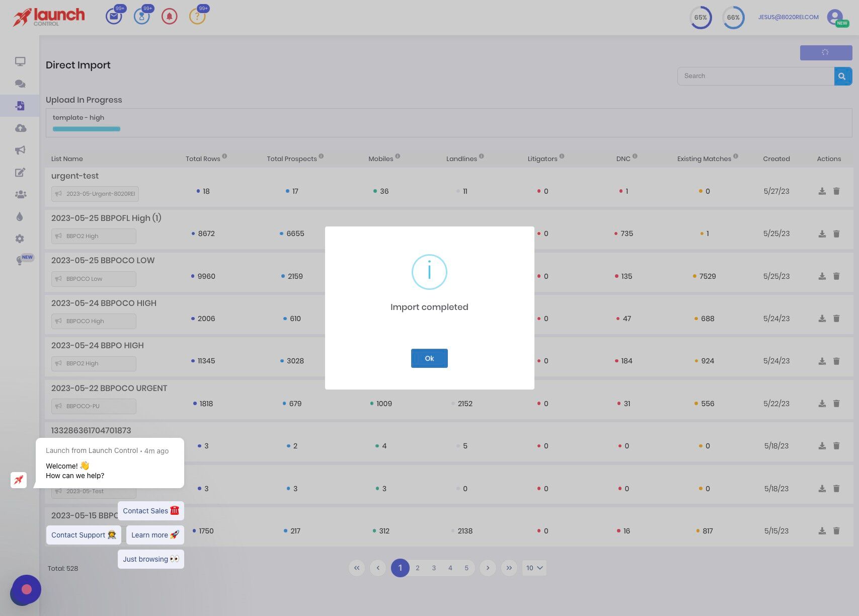Open the page size dropdown showing 10
Viewport: 859px width, 616px height.
pyautogui.click(x=534, y=568)
